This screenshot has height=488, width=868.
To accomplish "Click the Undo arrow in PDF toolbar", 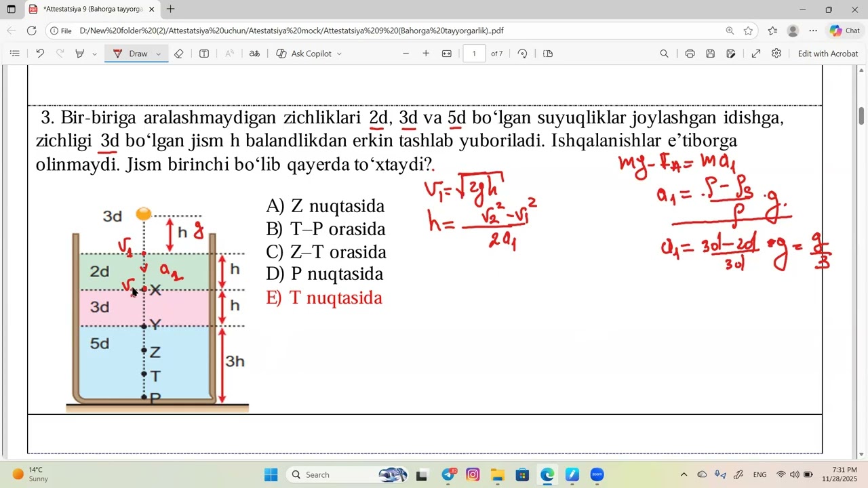I will [x=40, y=54].
